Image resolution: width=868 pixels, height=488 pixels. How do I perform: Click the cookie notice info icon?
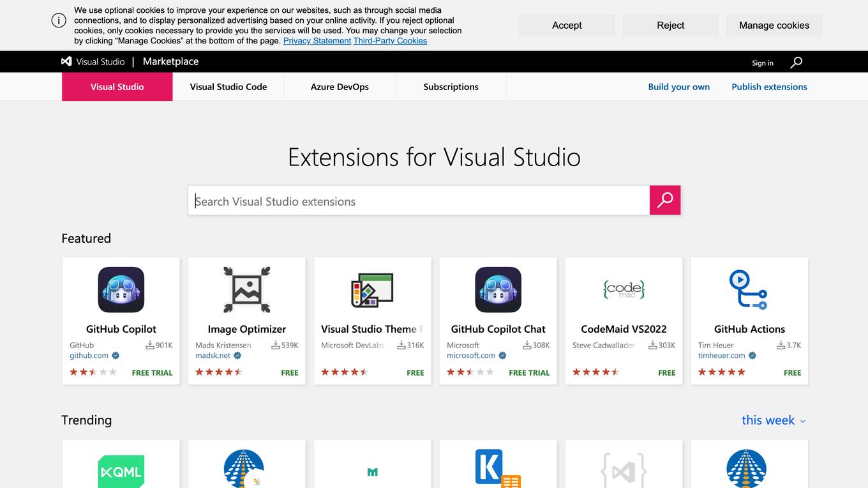click(x=59, y=20)
